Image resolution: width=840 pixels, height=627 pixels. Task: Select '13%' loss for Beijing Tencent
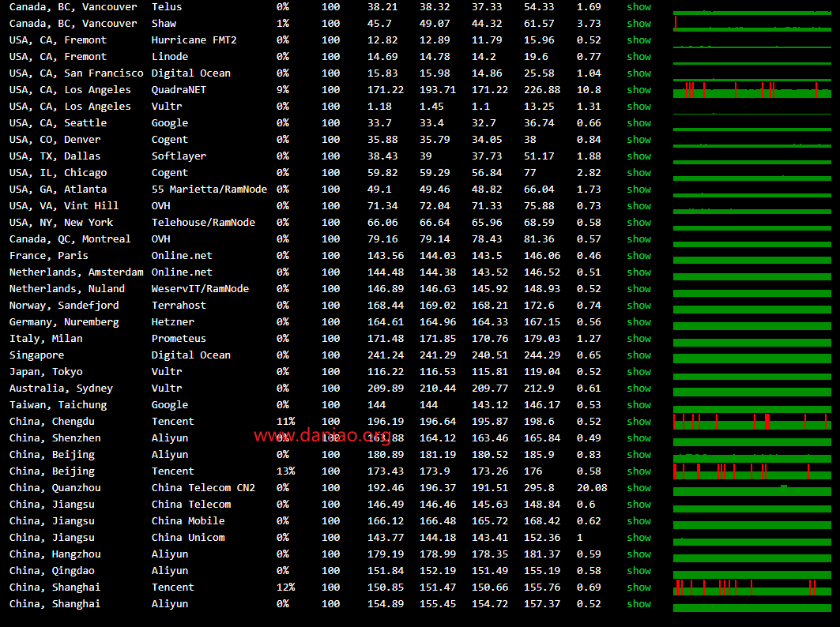pyautogui.click(x=285, y=471)
